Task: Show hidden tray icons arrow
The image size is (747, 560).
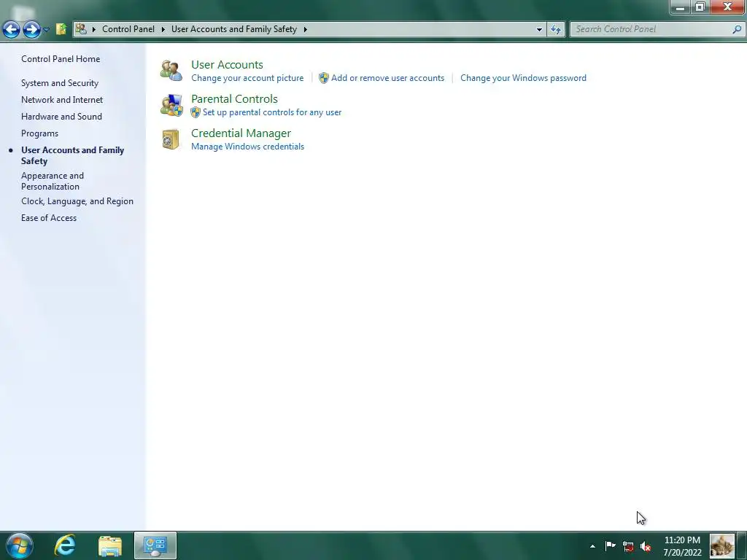Action: (592, 546)
